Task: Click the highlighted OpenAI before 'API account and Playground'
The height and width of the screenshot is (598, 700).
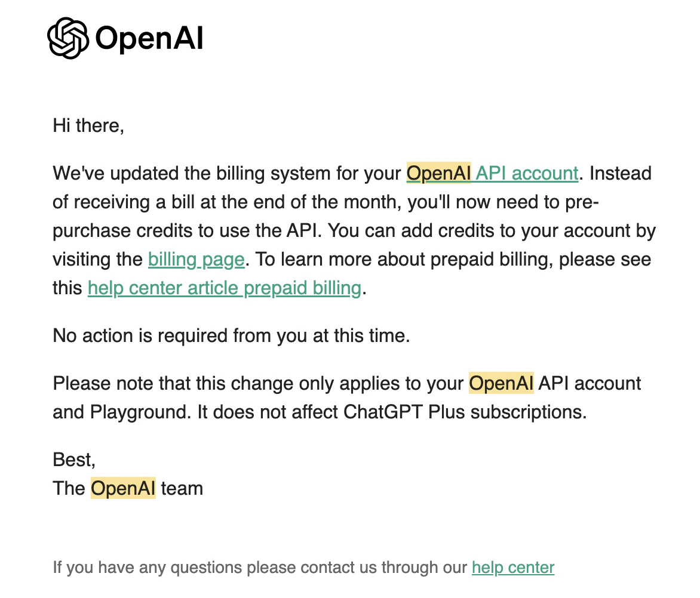Action: click(501, 384)
